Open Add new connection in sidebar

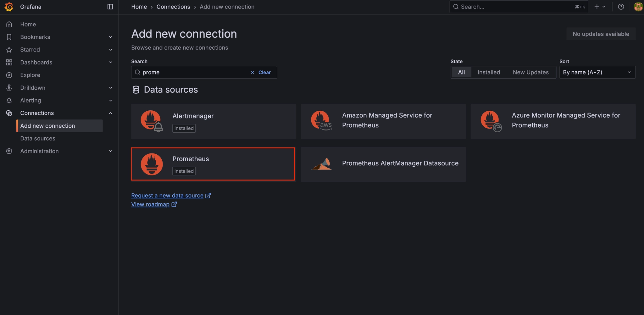click(59, 126)
